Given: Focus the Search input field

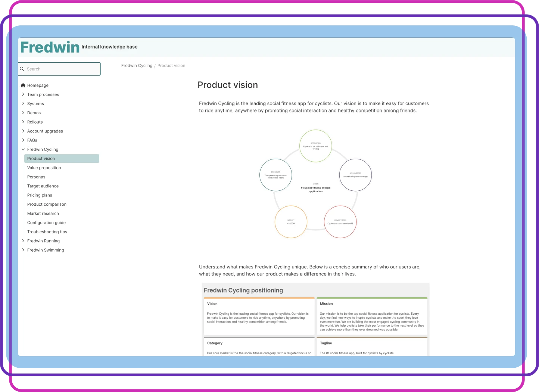Looking at the screenshot, I should coord(59,69).
